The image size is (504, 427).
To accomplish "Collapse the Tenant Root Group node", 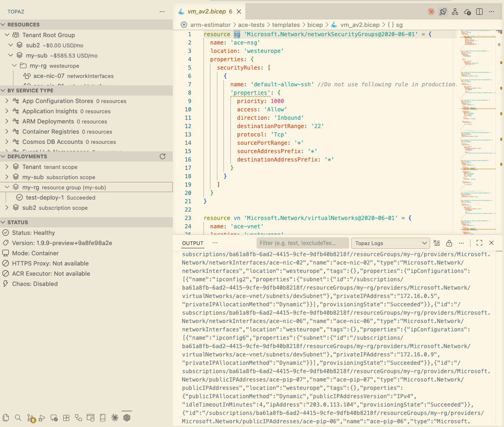I will pyautogui.click(x=7, y=35).
